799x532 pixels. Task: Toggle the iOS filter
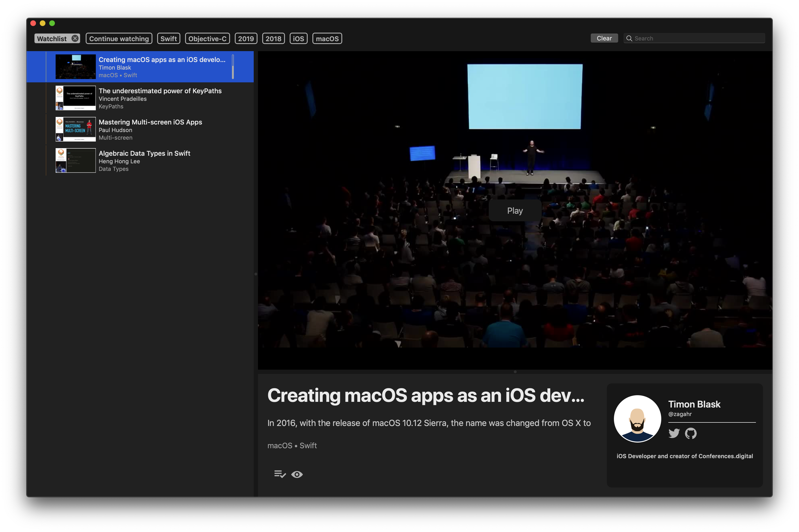point(298,38)
